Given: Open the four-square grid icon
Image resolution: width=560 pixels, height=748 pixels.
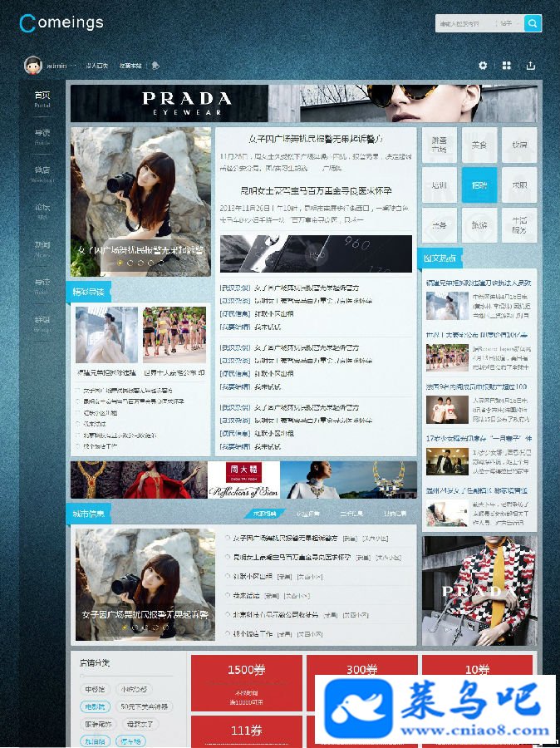Looking at the screenshot, I should 507,66.
